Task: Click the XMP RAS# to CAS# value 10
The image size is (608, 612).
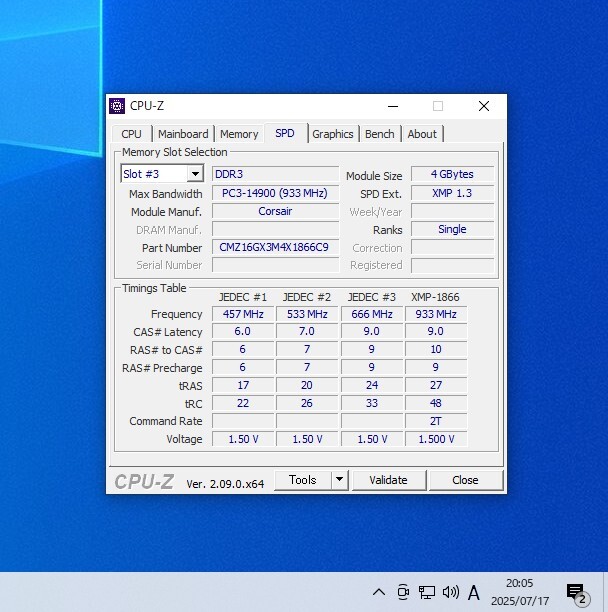Action: tap(436, 349)
